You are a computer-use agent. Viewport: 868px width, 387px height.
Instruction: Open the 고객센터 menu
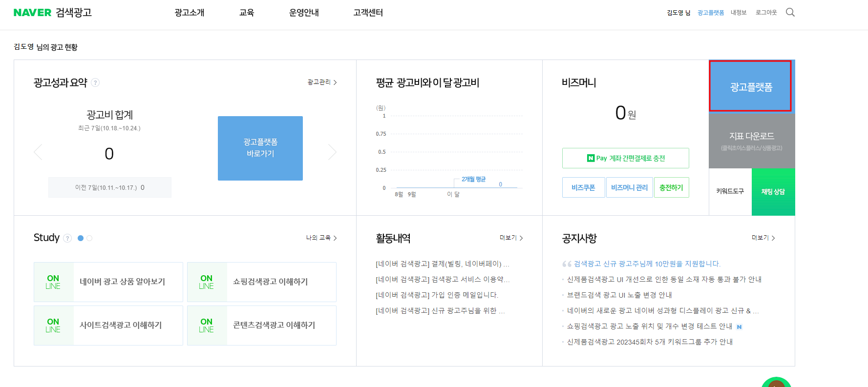[x=368, y=13]
